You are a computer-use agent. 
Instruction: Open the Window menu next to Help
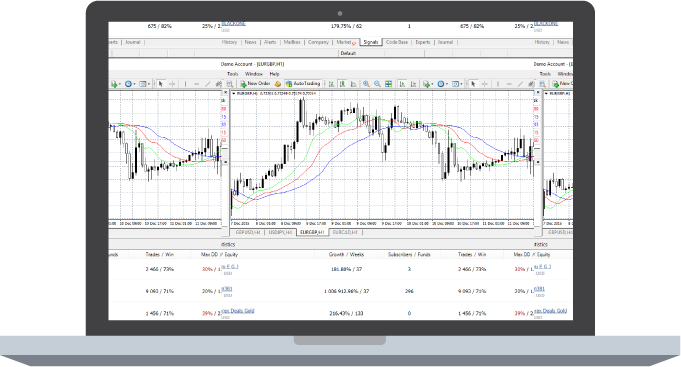(x=254, y=74)
